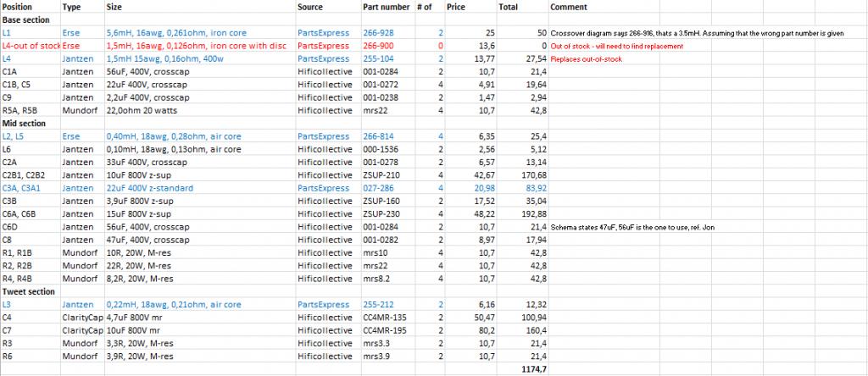Select '22uF 400V z-standard' size cell

pos(200,188)
